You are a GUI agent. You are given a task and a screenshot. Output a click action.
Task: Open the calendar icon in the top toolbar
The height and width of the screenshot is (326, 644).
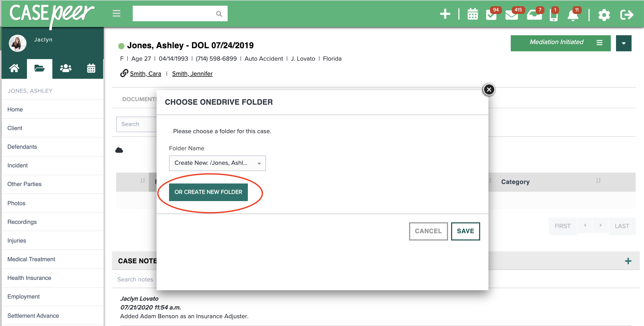point(472,15)
